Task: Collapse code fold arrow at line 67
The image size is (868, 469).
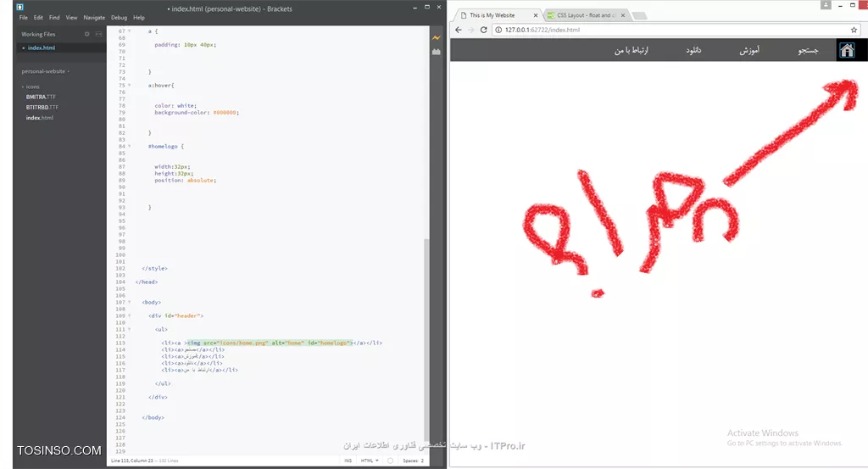Action: point(130,31)
